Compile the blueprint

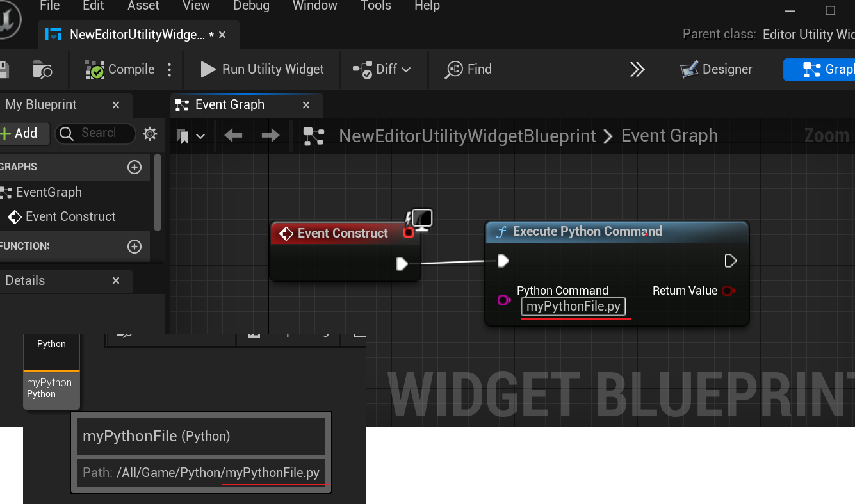coord(120,69)
